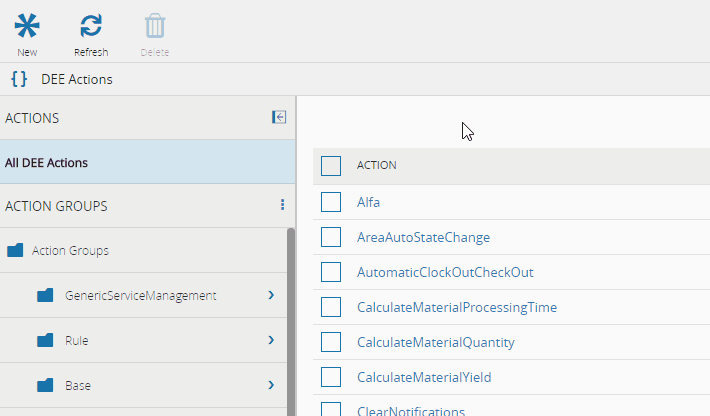Click the ACTION column header
710x416 pixels.
[x=377, y=165]
